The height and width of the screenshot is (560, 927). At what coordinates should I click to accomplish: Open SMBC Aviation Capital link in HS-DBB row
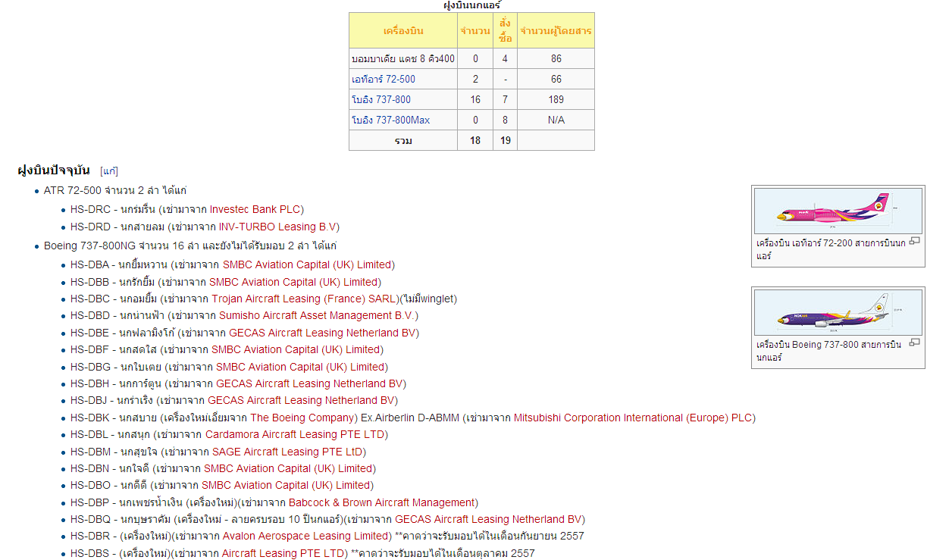pyautogui.click(x=294, y=282)
